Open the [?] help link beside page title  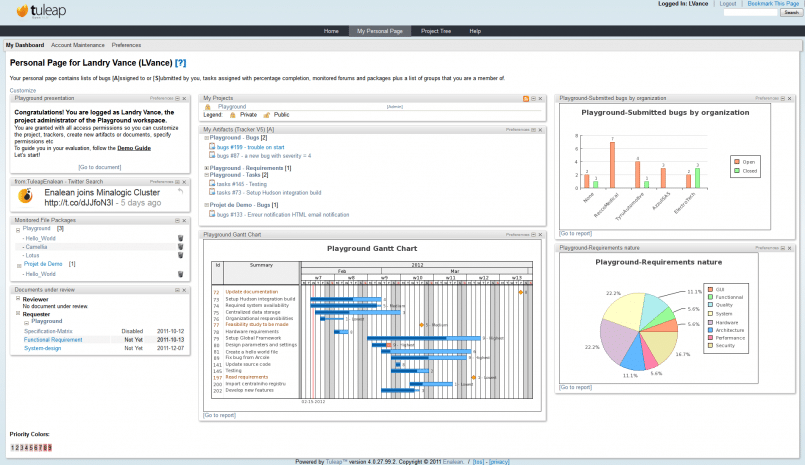[180, 63]
